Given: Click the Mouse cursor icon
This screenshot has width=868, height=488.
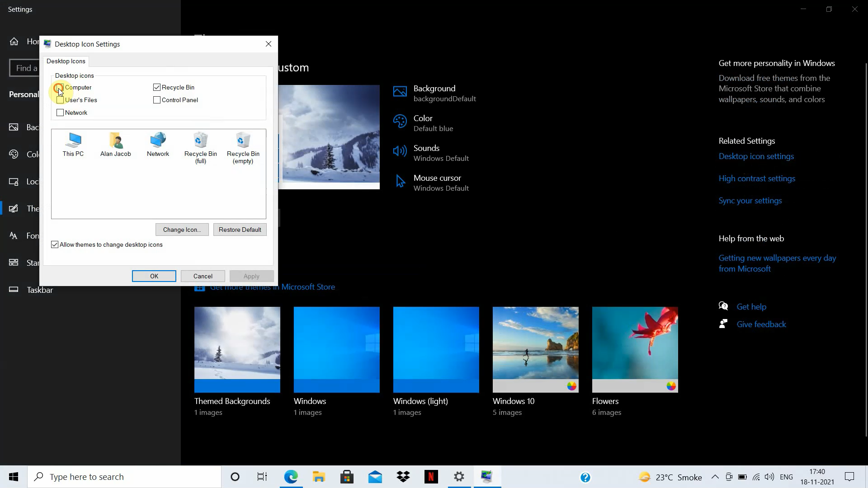Looking at the screenshot, I should (400, 181).
